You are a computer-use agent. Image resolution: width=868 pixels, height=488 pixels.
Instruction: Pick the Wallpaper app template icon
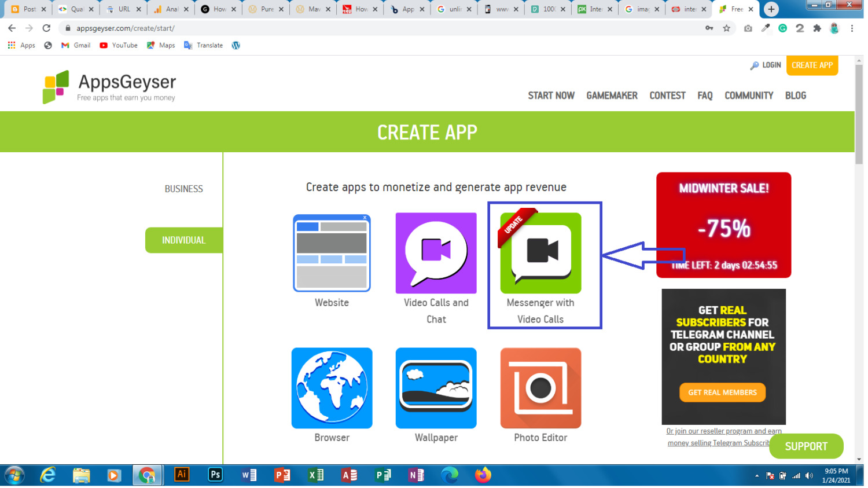[436, 388]
